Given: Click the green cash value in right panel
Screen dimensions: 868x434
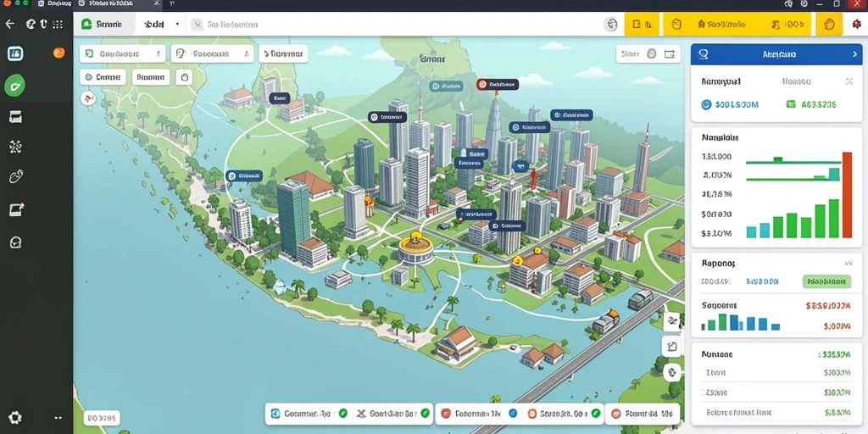Looking at the screenshot, I should click(x=811, y=104).
